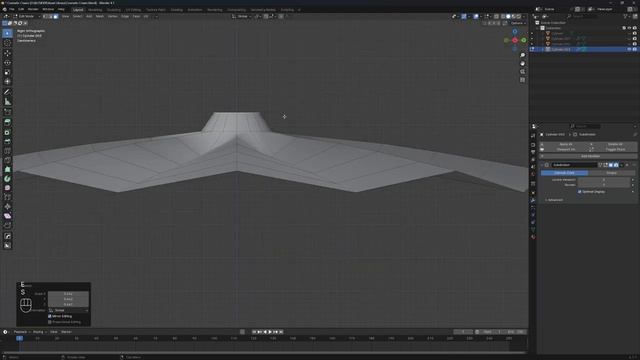Toggle selected outliner object's visibility eye
This screenshot has width=640, height=360.
pos(629,49)
